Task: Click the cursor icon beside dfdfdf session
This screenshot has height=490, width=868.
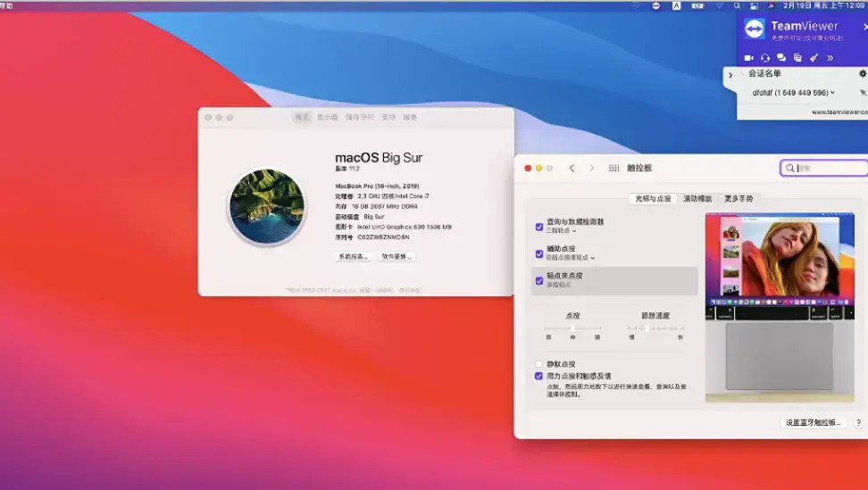Action: click(x=863, y=93)
